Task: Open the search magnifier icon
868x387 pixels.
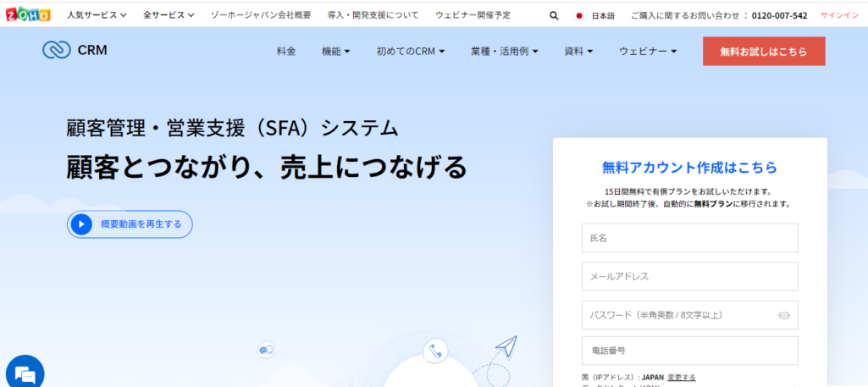Action: pos(554,15)
